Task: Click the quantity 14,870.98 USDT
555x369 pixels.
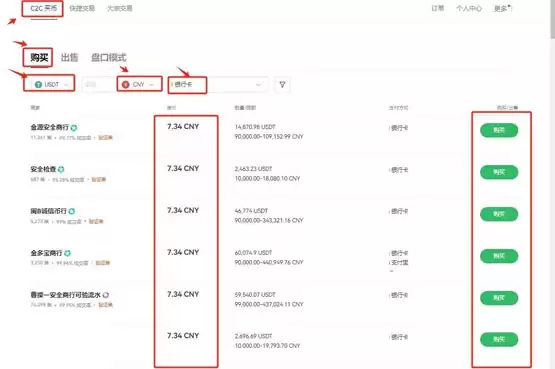Action: pos(255,127)
